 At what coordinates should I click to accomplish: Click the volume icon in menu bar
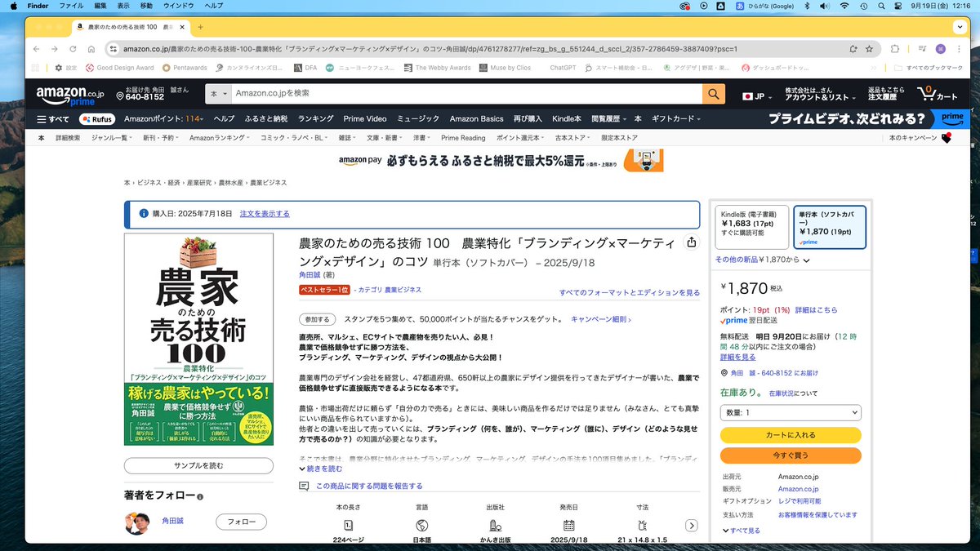tap(824, 6)
